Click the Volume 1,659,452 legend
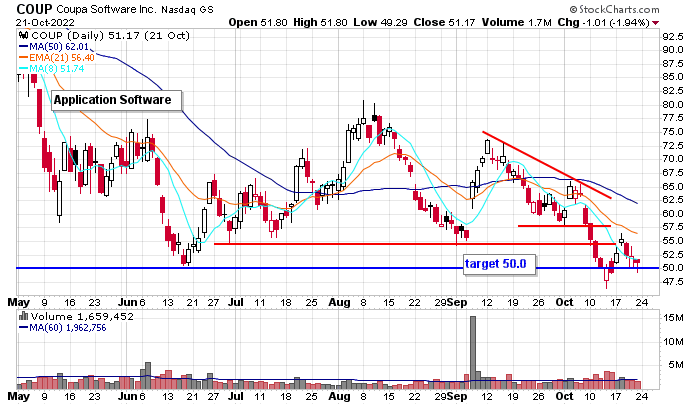The height and width of the screenshot is (405, 700). (82, 317)
